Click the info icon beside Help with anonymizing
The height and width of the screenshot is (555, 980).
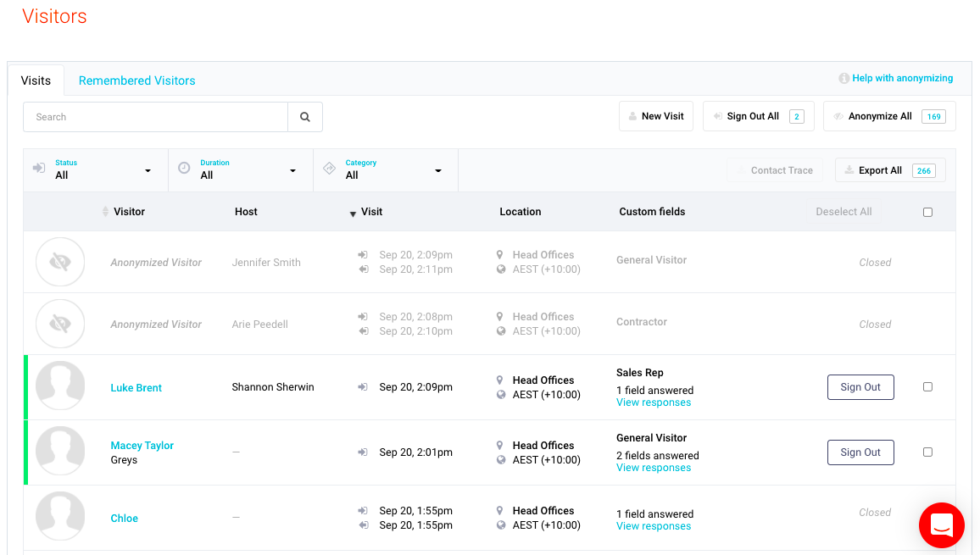coord(844,78)
